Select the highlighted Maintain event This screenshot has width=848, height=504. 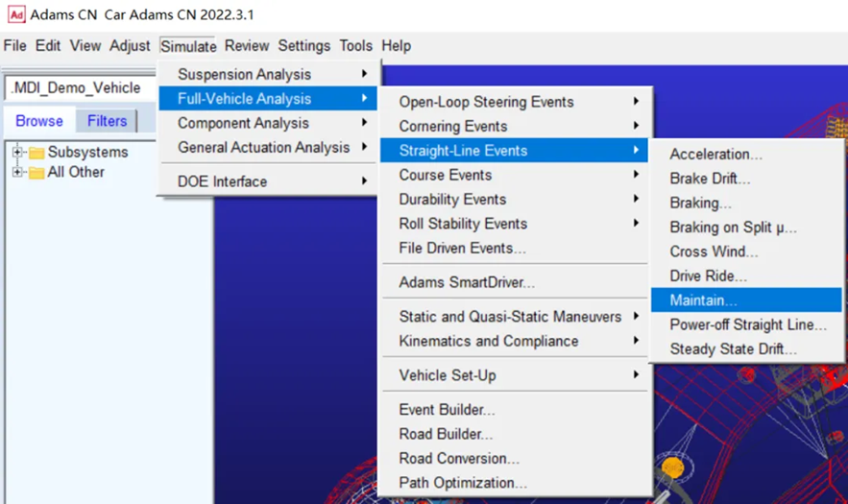click(x=747, y=300)
